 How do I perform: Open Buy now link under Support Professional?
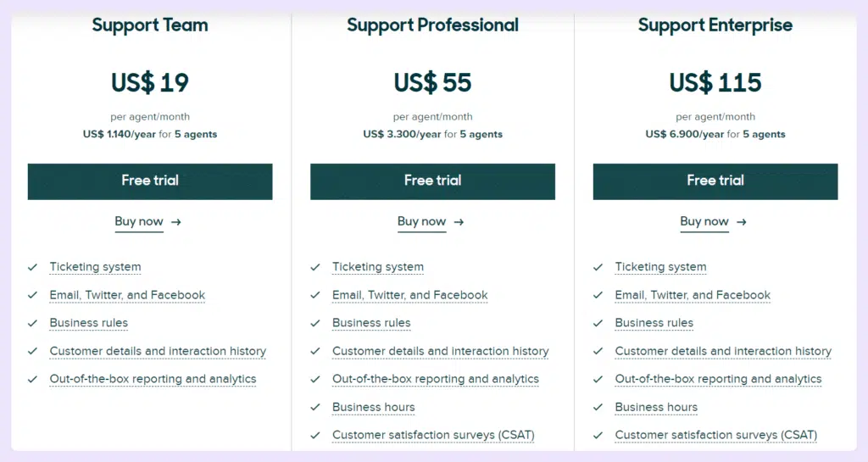tap(421, 222)
